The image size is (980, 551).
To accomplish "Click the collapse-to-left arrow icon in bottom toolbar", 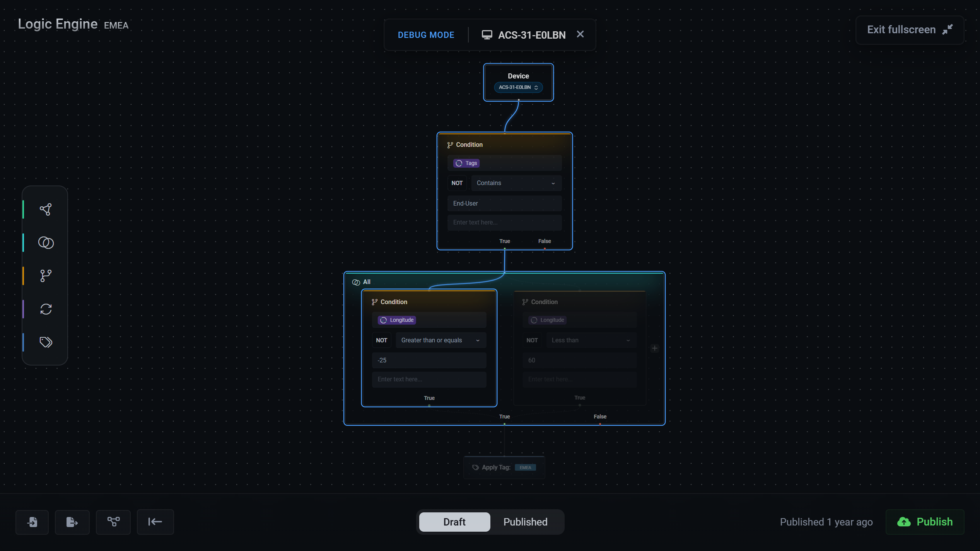I will [155, 522].
